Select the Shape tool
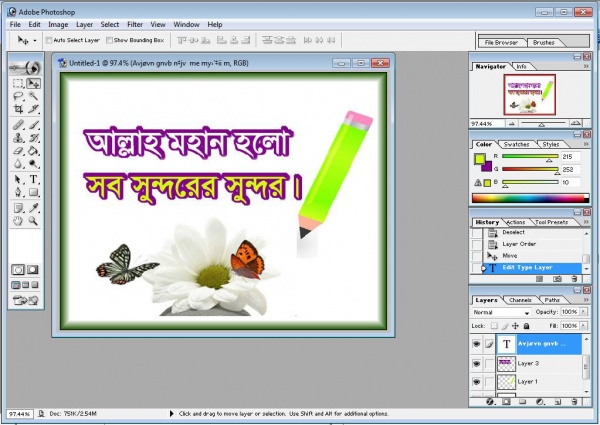Viewport: 600px width, 425px height. [x=34, y=192]
